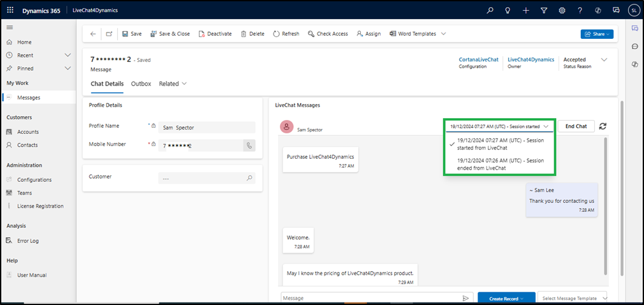Click the refresh chat icon beside End Chat
Image resolution: width=644 pixels, height=305 pixels.
pos(603,126)
